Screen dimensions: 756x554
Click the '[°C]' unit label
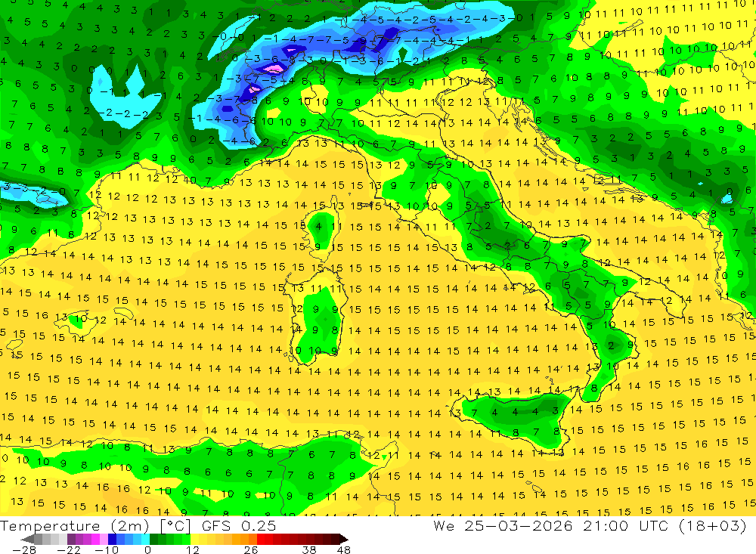tap(175, 527)
